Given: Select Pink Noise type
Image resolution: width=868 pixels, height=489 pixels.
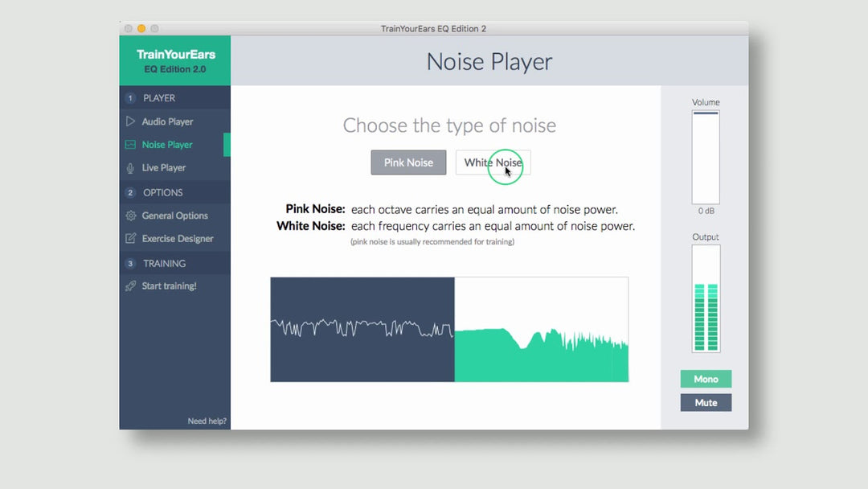Looking at the screenshot, I should pyautogui.click(x=408, y=162).
